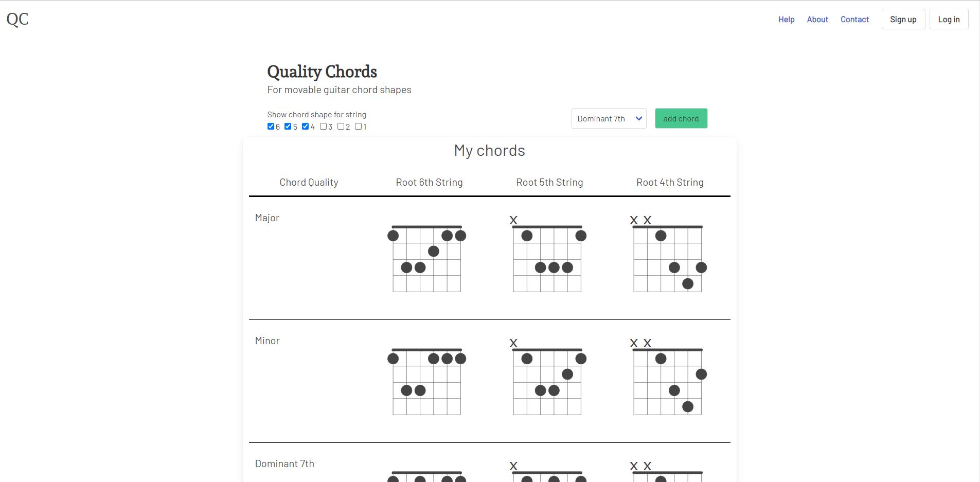The height and width of the screenshot is (482, 980).
Task: Check the string 1 checkbox
Action: 358,127
